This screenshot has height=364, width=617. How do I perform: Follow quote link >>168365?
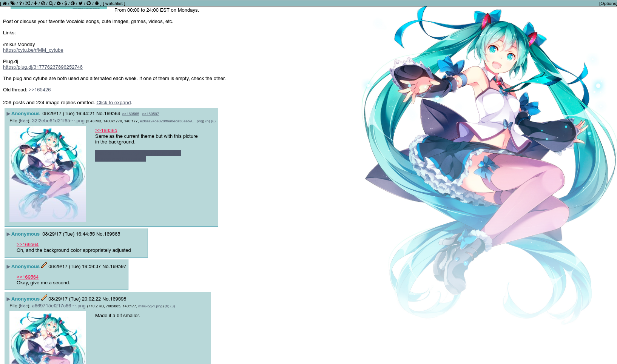(106, 131)
